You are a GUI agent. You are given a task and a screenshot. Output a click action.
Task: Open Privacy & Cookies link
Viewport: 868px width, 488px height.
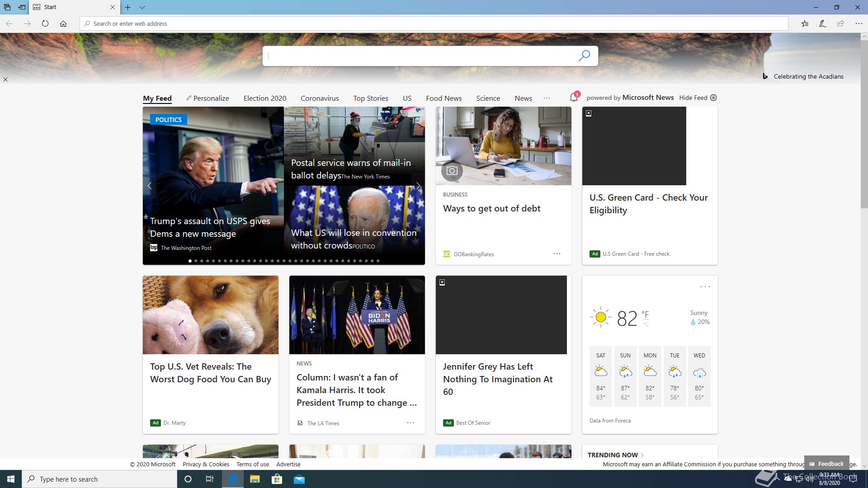click(206, 464)
